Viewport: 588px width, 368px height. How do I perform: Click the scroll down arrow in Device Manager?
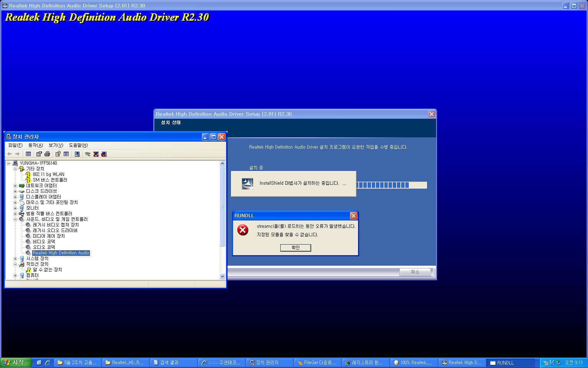(x=222, y=276)
